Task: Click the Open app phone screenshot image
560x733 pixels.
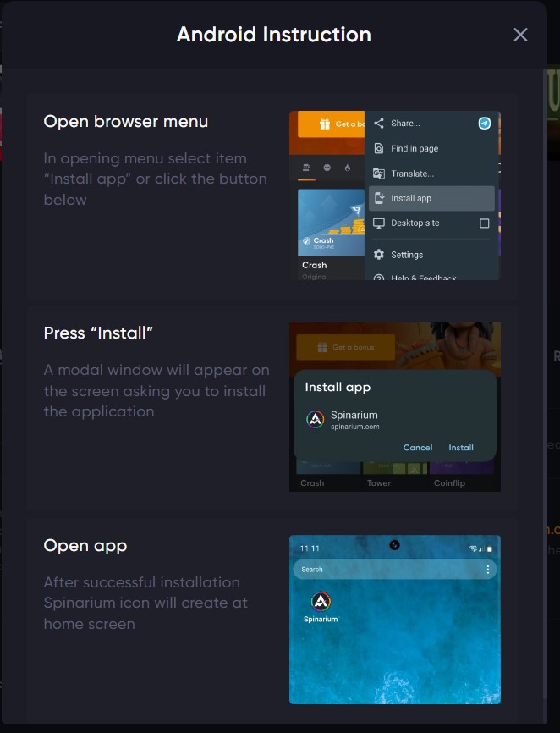Action: point(395,620)
